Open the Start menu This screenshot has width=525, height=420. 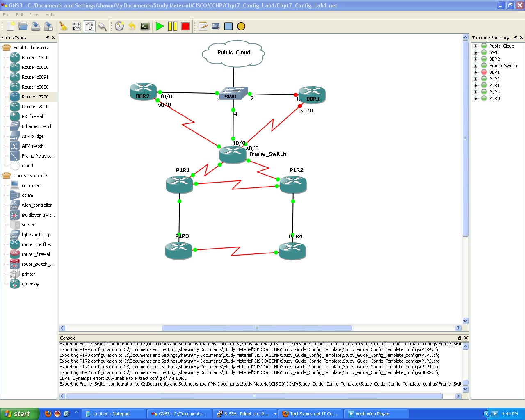(19, 414)
